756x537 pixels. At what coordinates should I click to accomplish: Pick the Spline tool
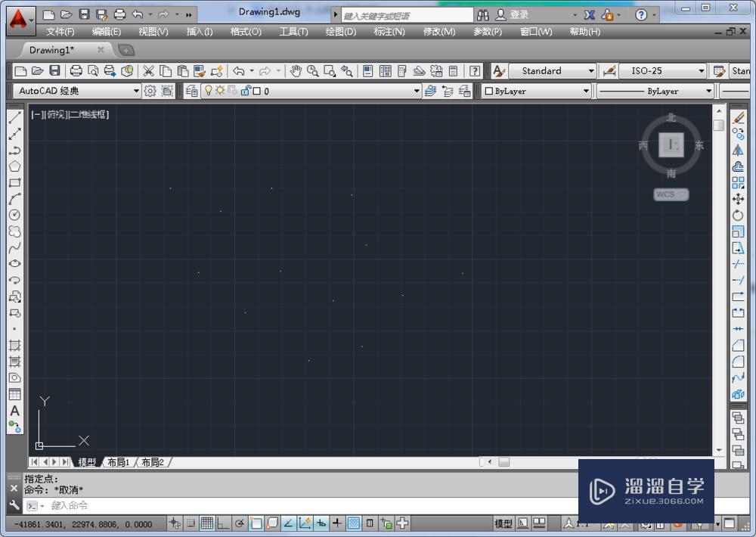tap(14, 247)
